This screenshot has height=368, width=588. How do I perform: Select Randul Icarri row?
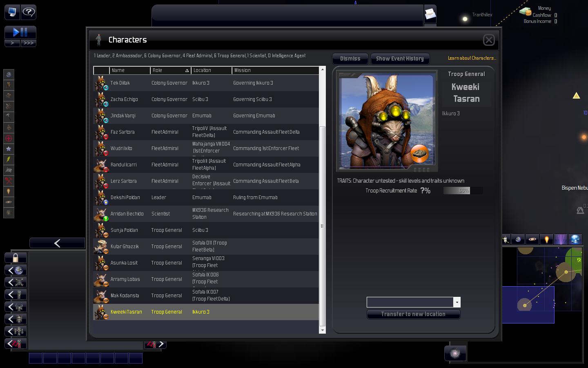[206, 165]
